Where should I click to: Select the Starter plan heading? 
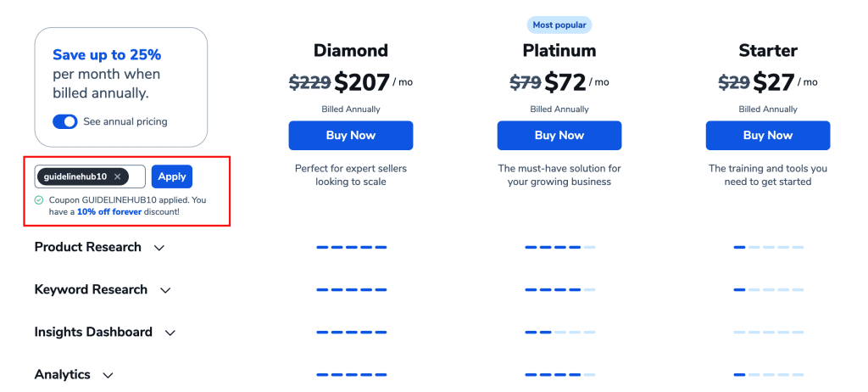pos(768,50)
